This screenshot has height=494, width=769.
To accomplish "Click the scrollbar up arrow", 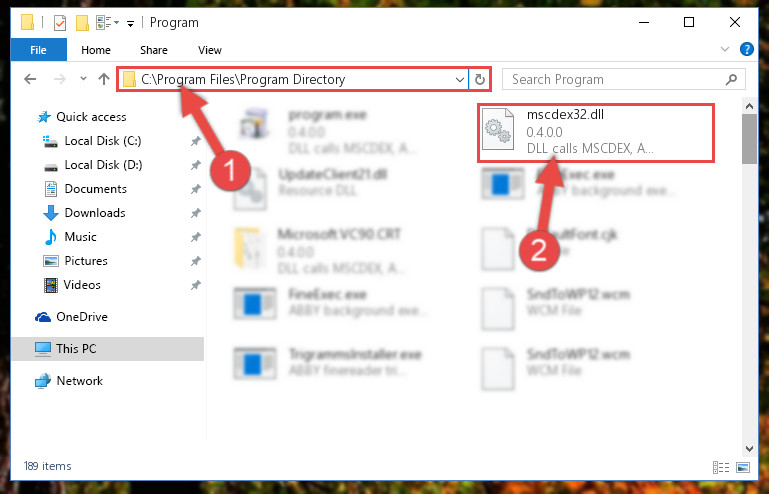I will [749, 105].
